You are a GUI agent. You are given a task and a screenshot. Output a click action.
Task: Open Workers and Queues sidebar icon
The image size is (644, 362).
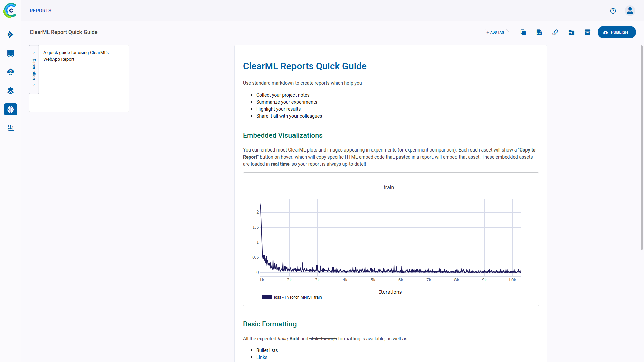[10, 53]
